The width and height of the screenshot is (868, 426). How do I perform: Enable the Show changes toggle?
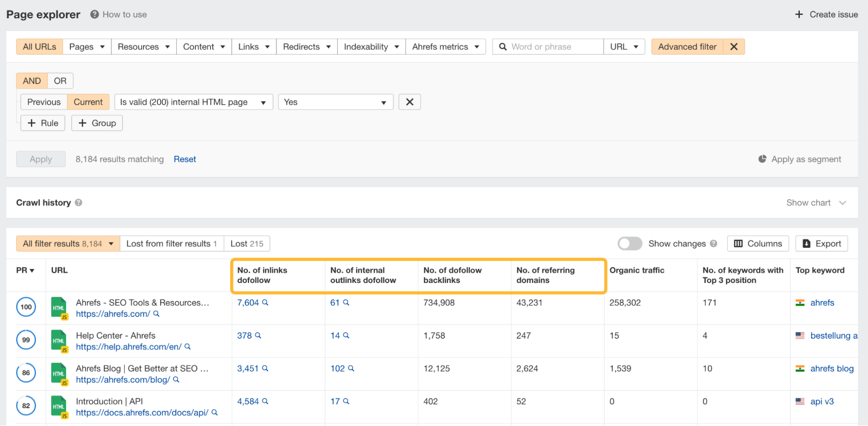click(x=630, y=243)
